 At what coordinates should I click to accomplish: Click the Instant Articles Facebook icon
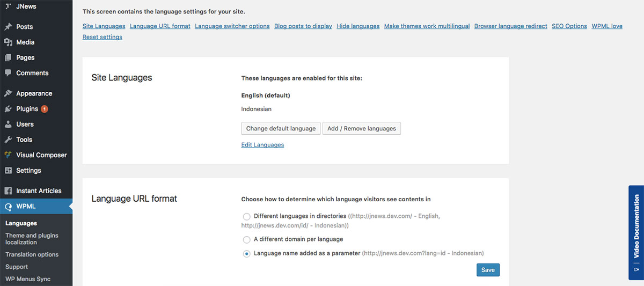(x=8, y=191)
